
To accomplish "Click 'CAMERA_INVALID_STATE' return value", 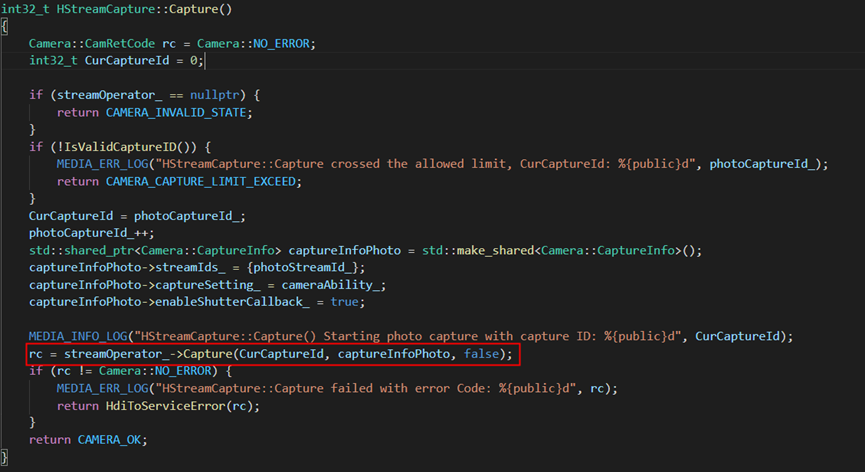I will [177, 112].
